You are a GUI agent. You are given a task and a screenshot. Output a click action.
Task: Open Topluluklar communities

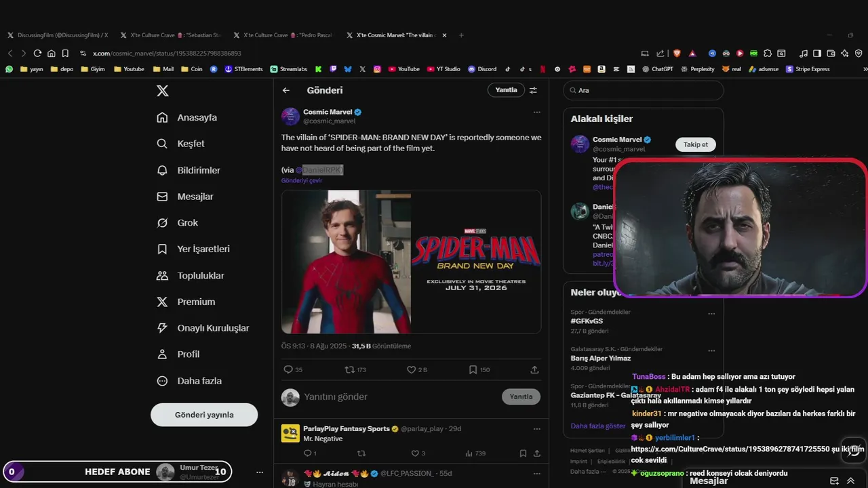[x=191, y=275]
